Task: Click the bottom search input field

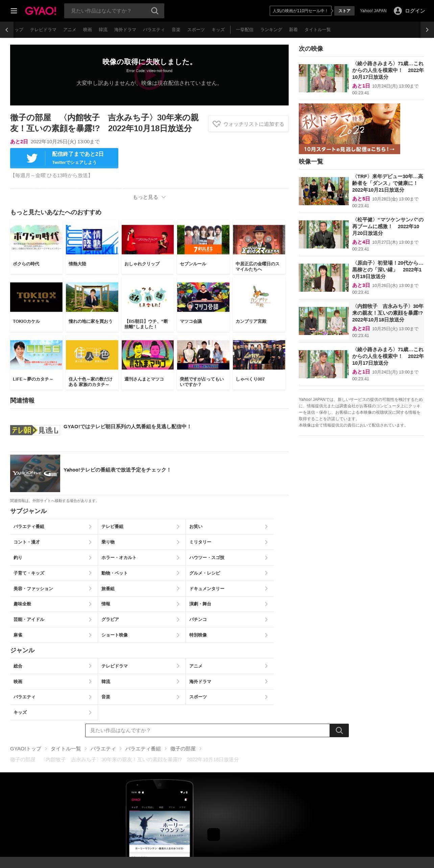Action: [208, 730]
